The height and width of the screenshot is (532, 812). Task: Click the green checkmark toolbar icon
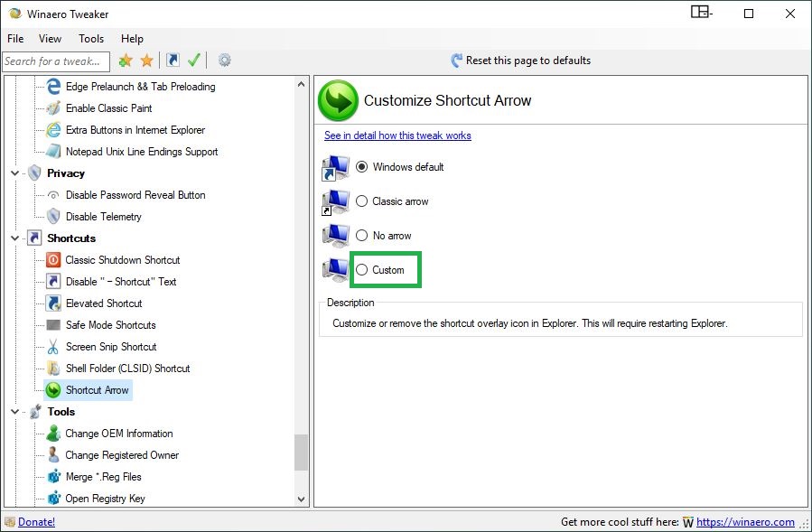pos(193,61)
